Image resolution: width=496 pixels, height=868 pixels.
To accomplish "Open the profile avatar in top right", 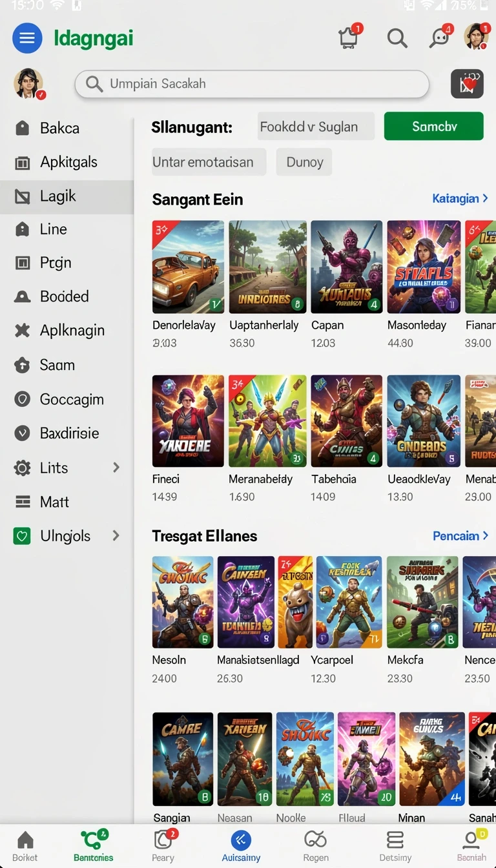I will (x=477, y=37).
